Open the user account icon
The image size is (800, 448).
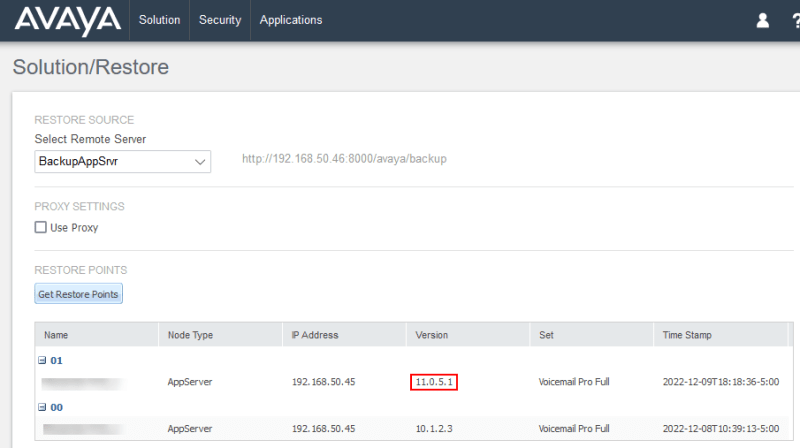[762, 20]
